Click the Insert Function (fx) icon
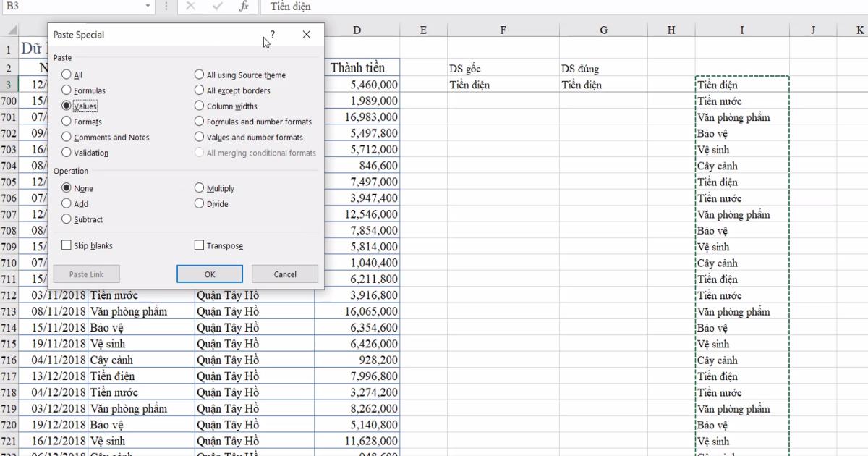This screenshot has height=456, width=868. coord(242,7)
